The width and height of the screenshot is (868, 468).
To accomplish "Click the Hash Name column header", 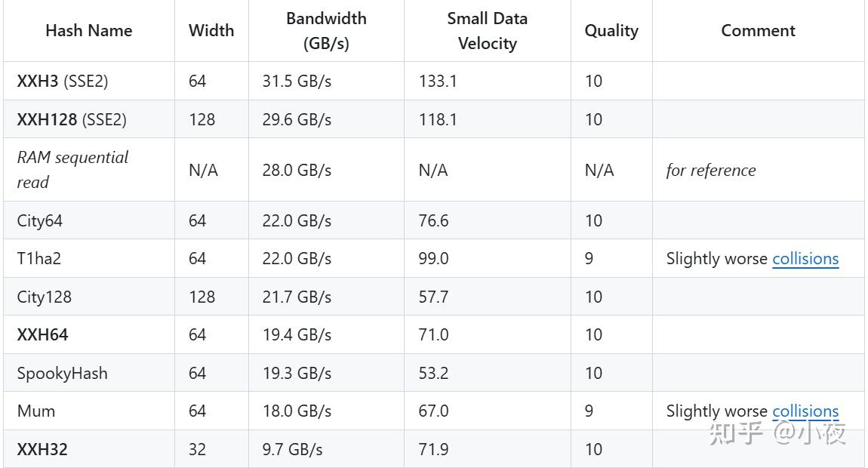I will (x=88, y=31).
